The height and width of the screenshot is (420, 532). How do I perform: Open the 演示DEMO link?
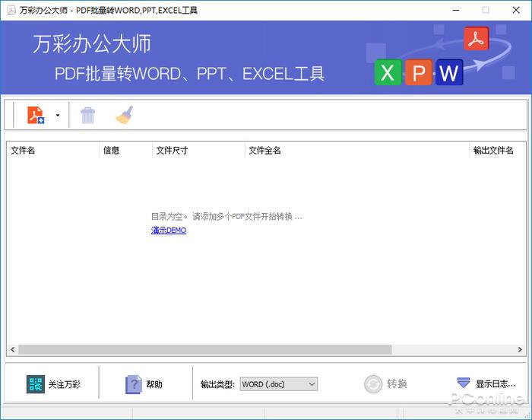(169, 231)
